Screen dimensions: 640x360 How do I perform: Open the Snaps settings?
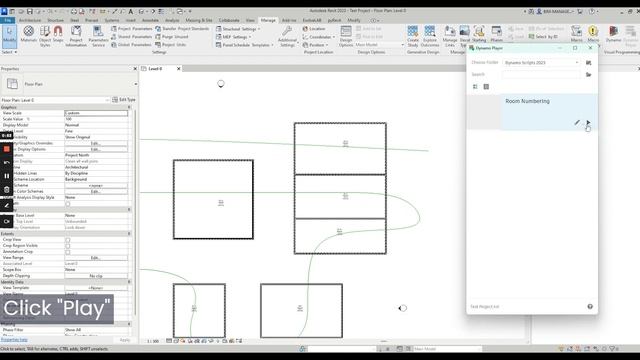(58, 34)
